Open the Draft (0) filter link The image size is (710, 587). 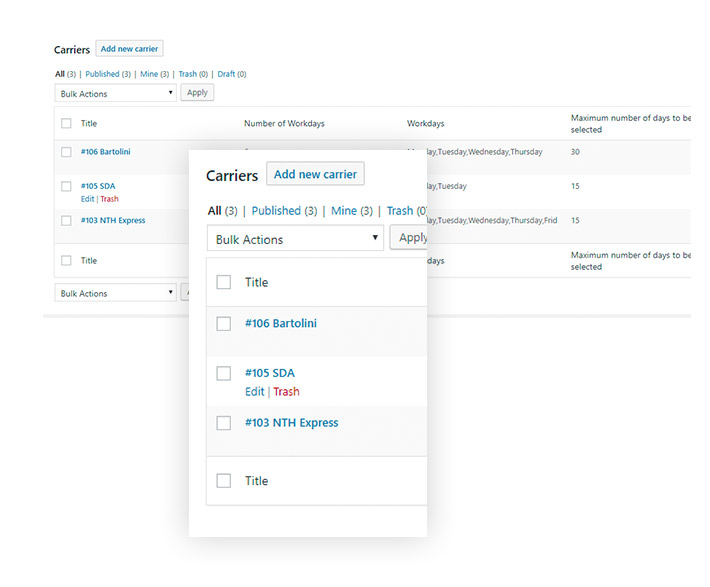[231, 74]
